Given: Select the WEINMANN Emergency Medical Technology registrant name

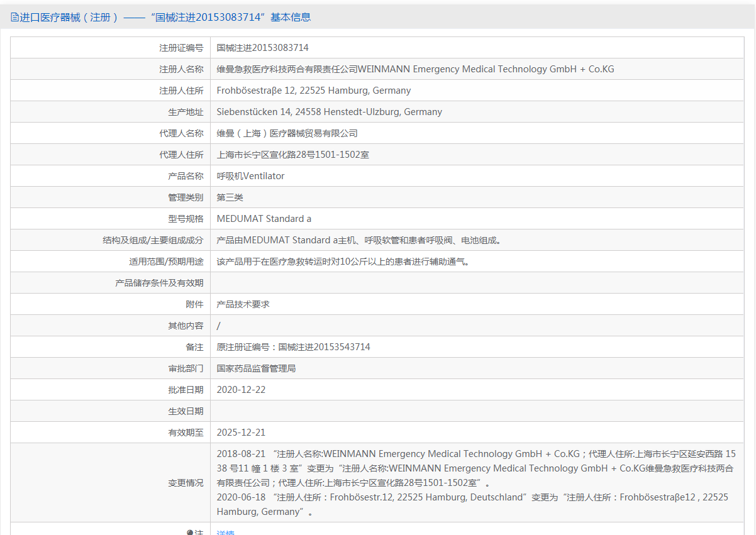Looking at the screenshot, I should click(415, 69).
